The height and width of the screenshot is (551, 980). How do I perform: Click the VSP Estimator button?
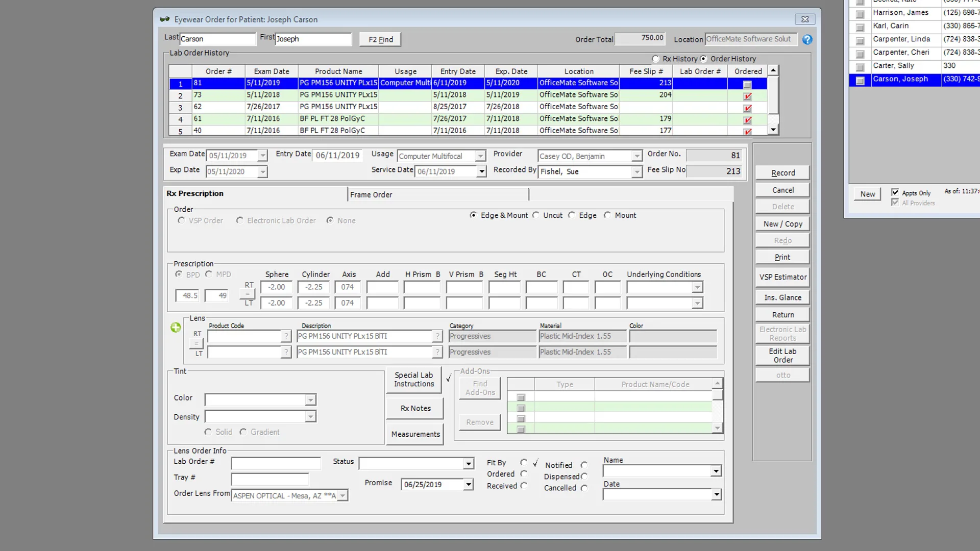782,277
